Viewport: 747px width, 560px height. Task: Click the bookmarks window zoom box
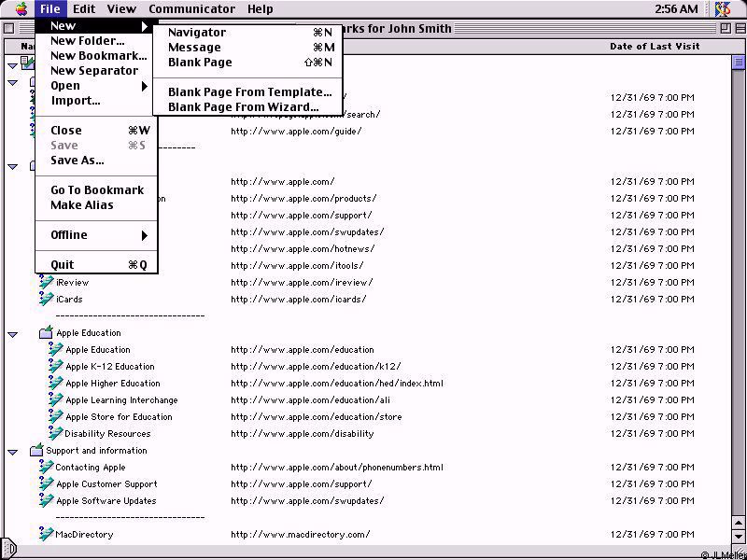pos(725,29)
